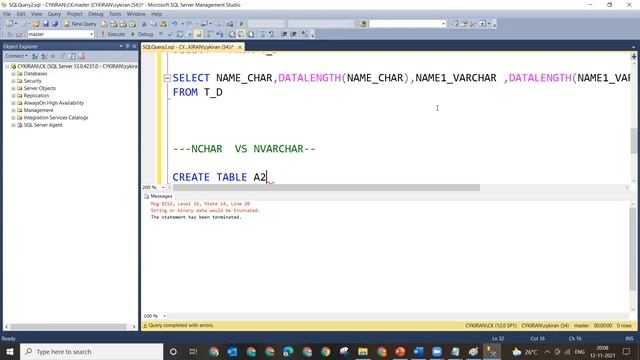The width and height of the screenshot is (640, 360).
Task: Expand the AlwaysOn High Availability node
Action: click(x=13, y=103)
